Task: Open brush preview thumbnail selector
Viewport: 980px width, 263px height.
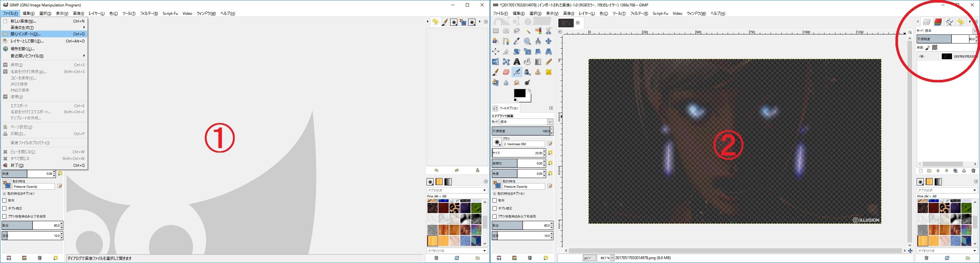Action: click(497, 142)
